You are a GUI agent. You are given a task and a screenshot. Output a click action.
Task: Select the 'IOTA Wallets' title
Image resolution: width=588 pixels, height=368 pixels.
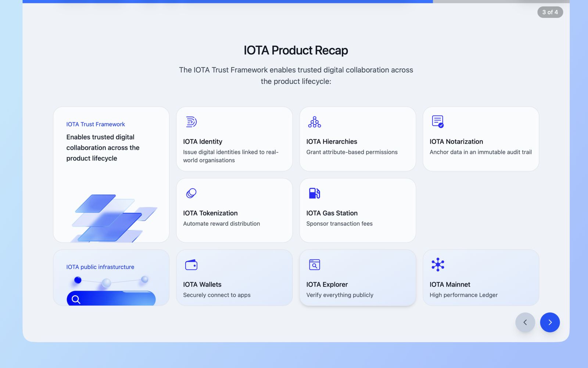pyautogui.click(x=202, y=284)
